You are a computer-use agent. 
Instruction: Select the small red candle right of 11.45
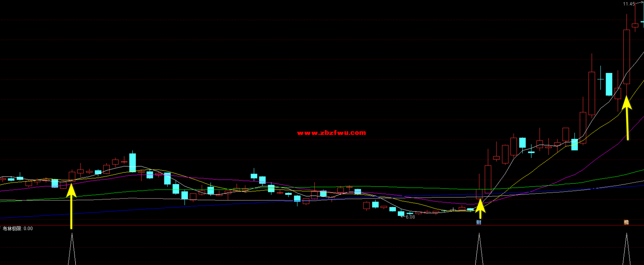pyautogui.click(x=635, y=26)
